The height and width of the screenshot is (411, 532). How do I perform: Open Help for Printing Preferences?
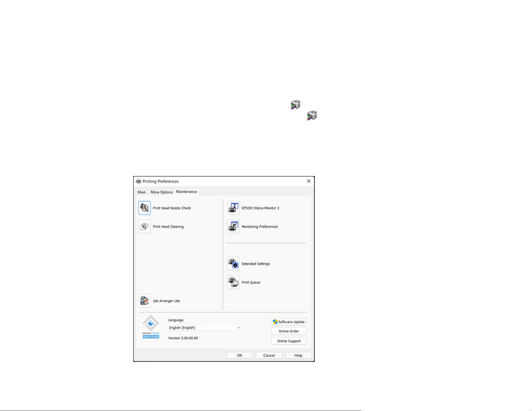[x=298, y=355]
